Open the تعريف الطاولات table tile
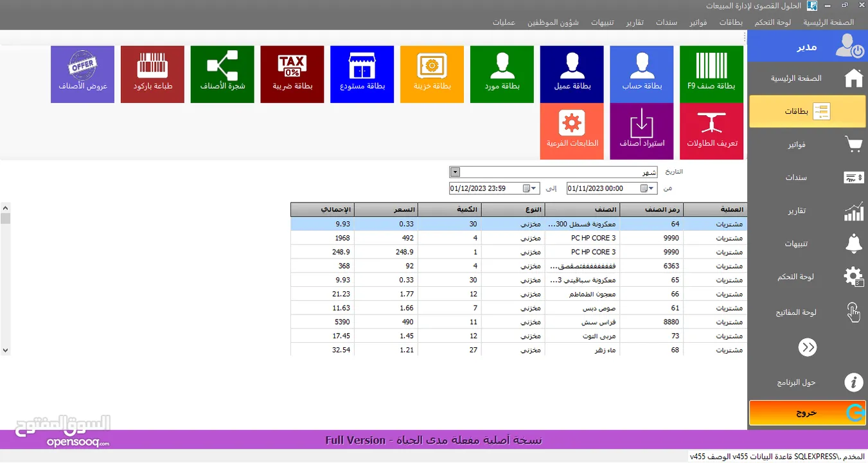 point(711,131)
